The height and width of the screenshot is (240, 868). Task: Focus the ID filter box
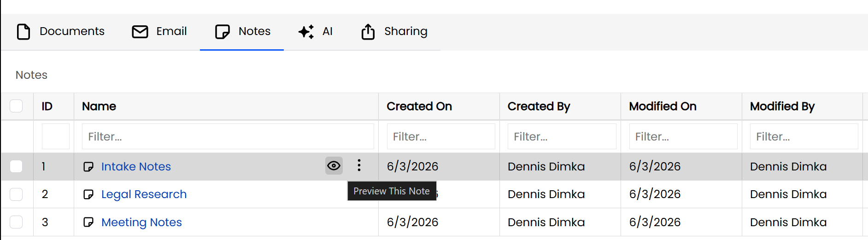tap(56, 136)
